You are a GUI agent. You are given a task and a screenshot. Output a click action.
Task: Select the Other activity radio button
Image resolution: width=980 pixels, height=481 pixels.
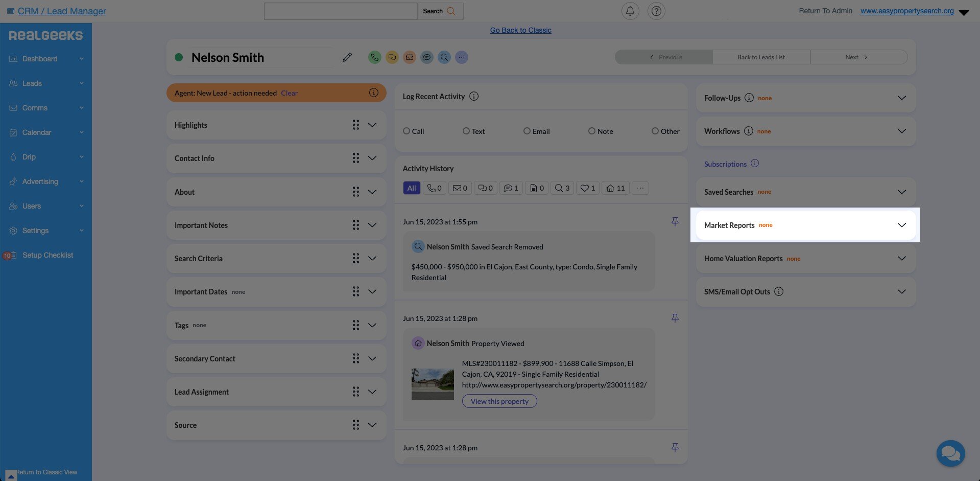(x=655, y=131)
